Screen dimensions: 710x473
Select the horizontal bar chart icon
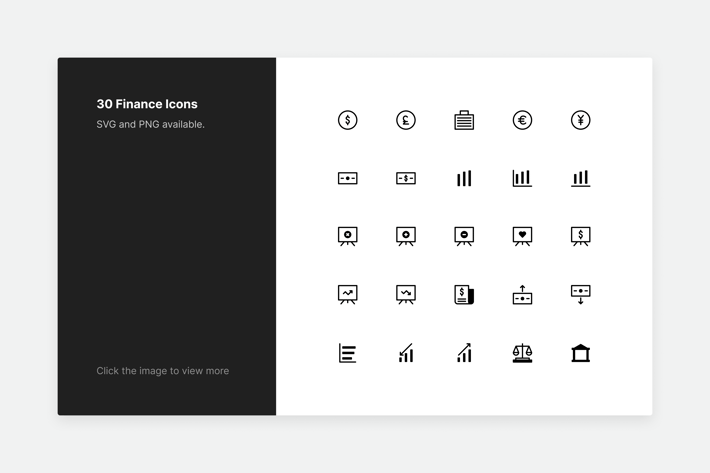tap(347, 353)
